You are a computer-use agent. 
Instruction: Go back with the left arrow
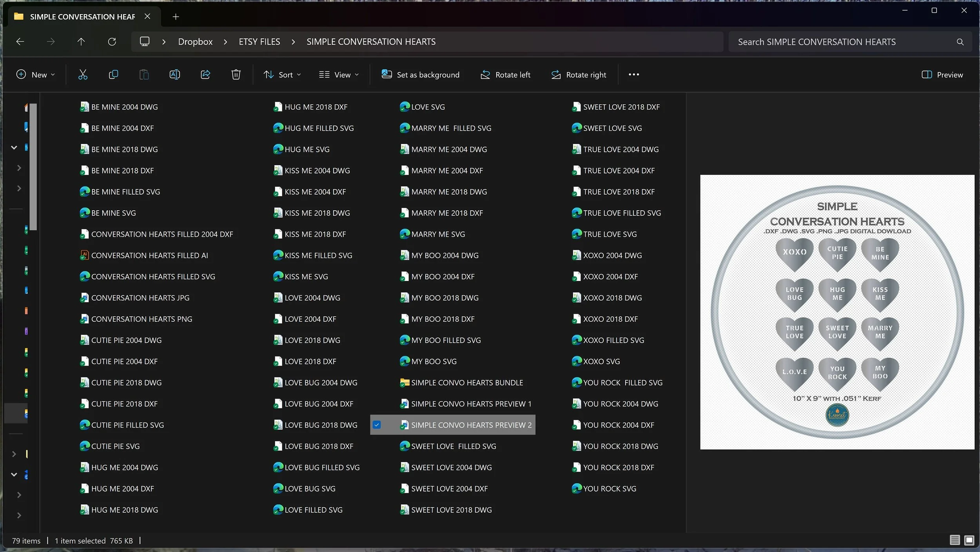[x=20, y=42]
